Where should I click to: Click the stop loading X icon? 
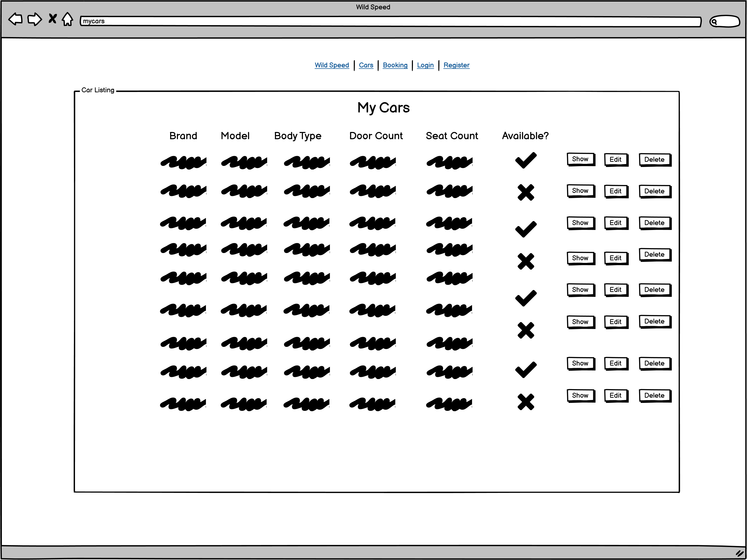(52, 19)
